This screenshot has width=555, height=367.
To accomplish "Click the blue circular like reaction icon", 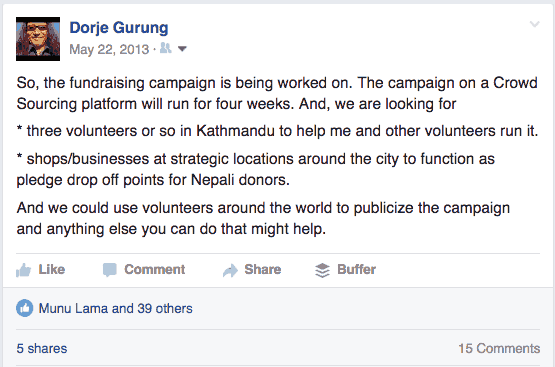I will 24,308.
